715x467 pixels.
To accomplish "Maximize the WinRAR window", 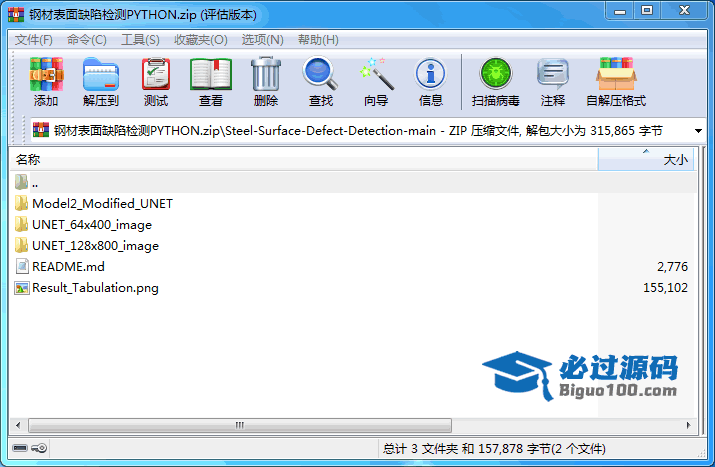I will (647, 11).
